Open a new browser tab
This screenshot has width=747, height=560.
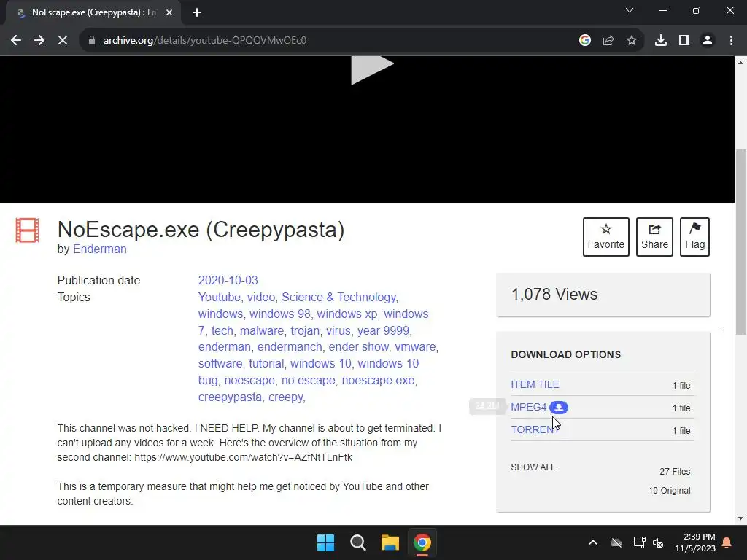[197, 12]
